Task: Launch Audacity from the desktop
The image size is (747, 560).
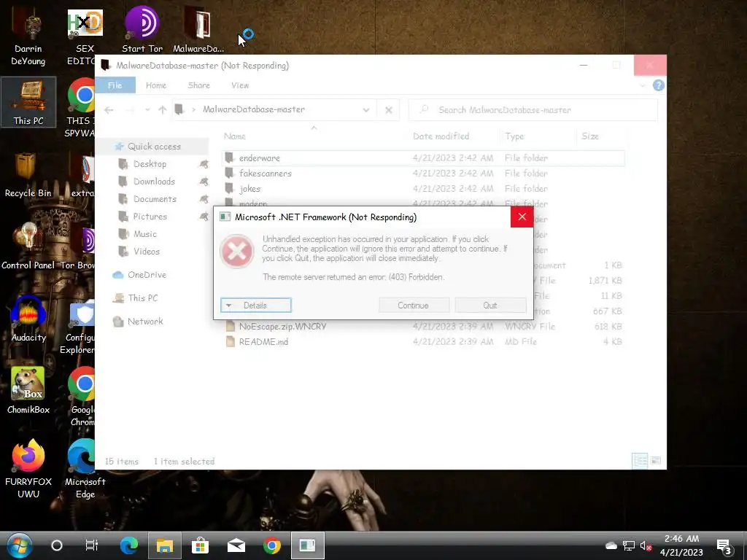Action: (28, 319)
